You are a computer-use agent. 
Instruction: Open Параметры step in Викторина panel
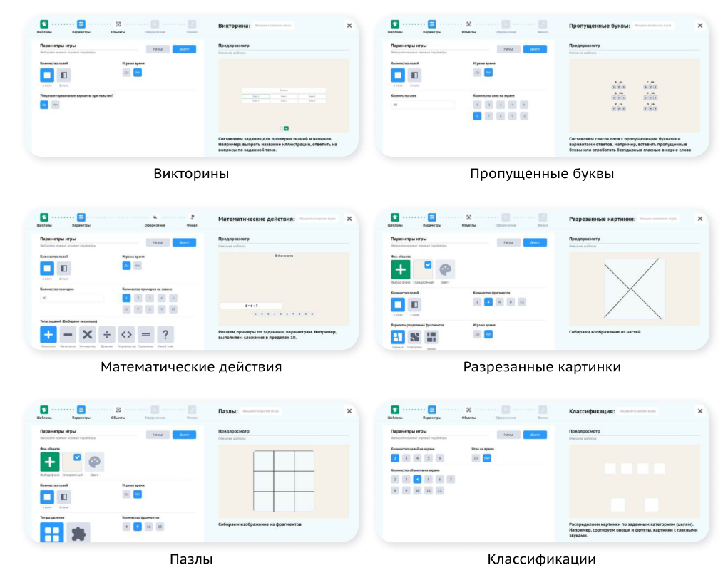point(81,24)
